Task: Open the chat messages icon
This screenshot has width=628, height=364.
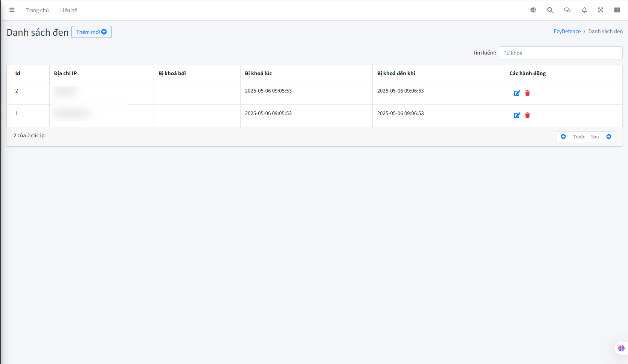Action: pyautogui.click(x=567, y=10)
